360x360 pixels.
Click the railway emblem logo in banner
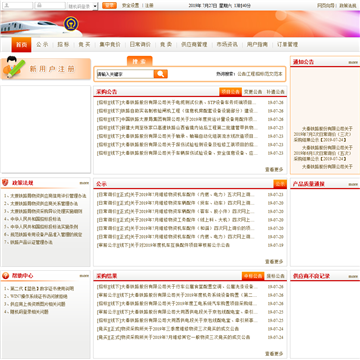click(71, 24)
